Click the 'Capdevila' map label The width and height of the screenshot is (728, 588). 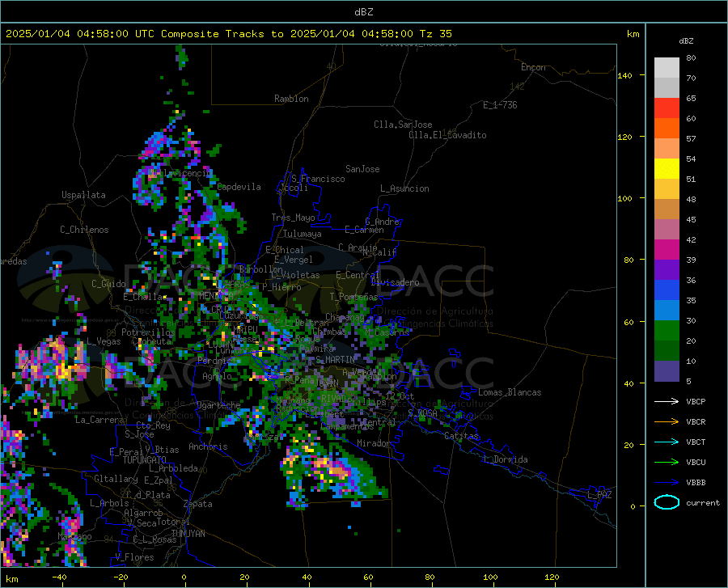[239, 187]
